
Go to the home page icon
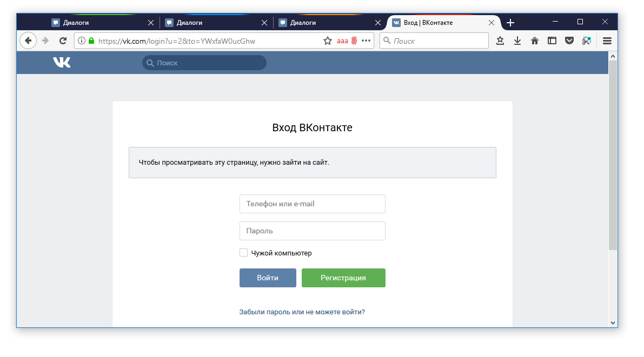(535, 41)
